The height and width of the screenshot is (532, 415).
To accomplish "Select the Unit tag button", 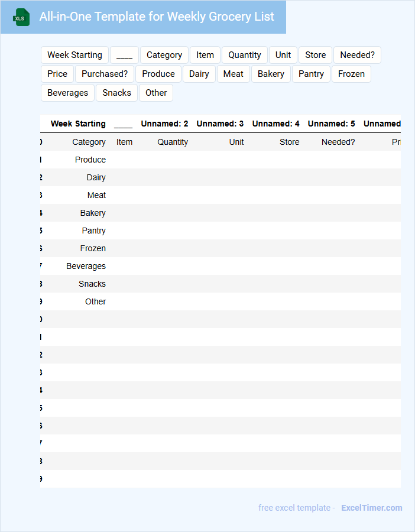I will pyautogui.click(x=283, y=55).
